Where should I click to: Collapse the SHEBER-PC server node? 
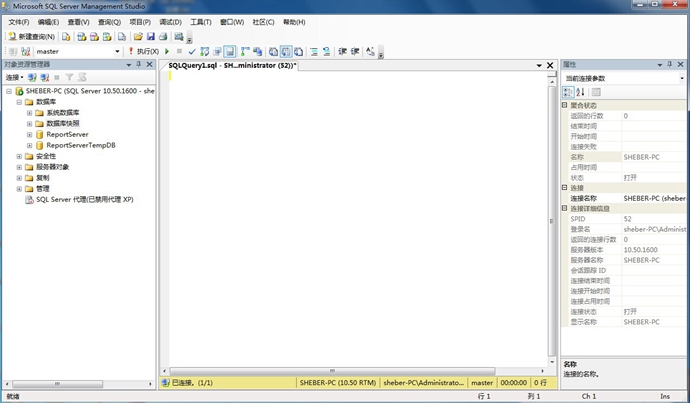9,91
